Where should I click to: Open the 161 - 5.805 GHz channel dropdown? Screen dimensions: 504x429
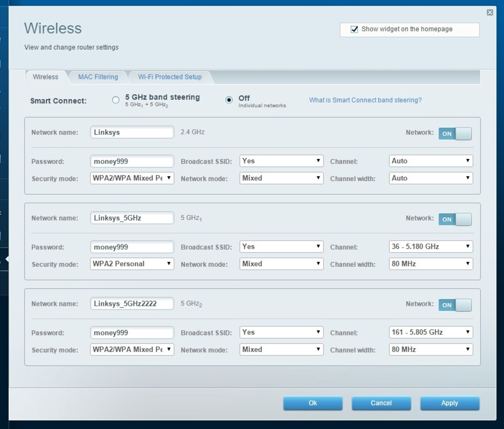point(431,332)
